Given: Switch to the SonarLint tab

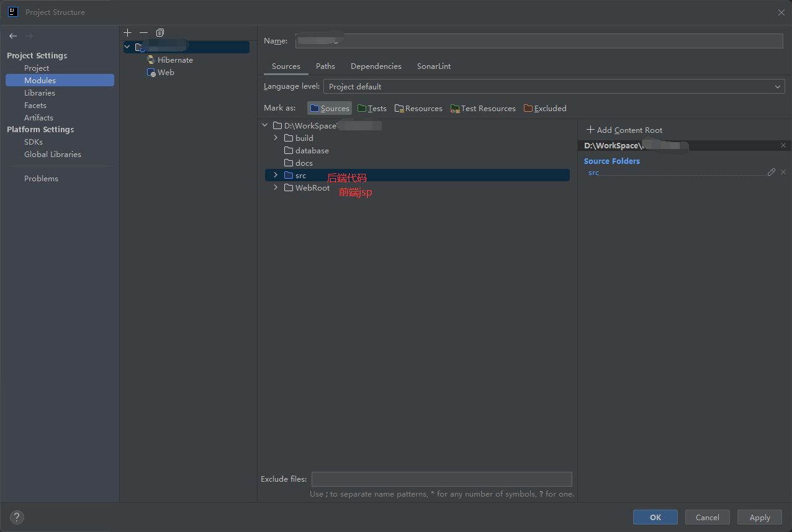Looking at the screenshot, I should pyautogui.click(x=434, y=66).
